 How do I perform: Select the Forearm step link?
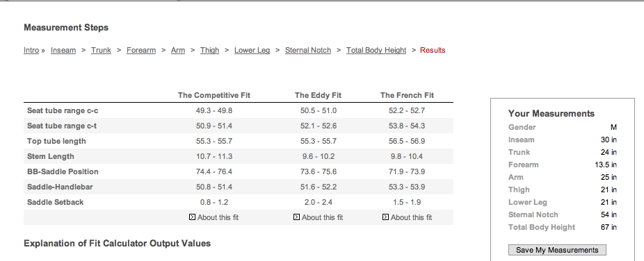(x=141, y=51)
